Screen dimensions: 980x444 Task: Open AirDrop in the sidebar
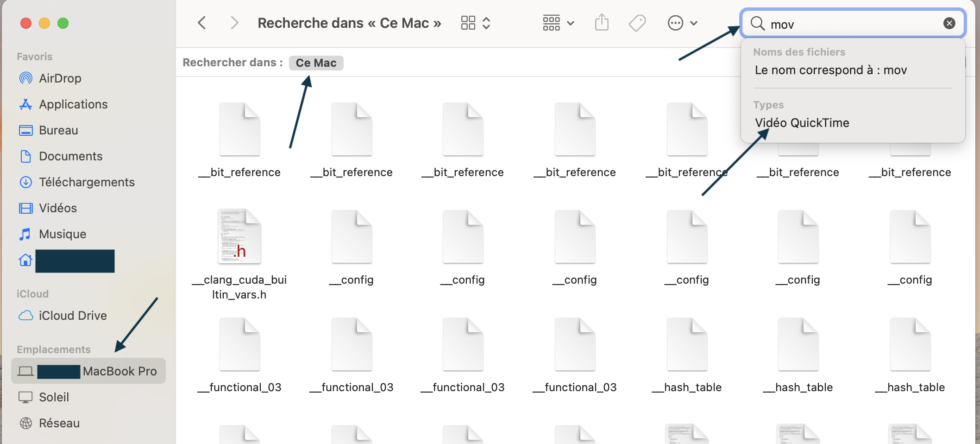tap(60, 78)
